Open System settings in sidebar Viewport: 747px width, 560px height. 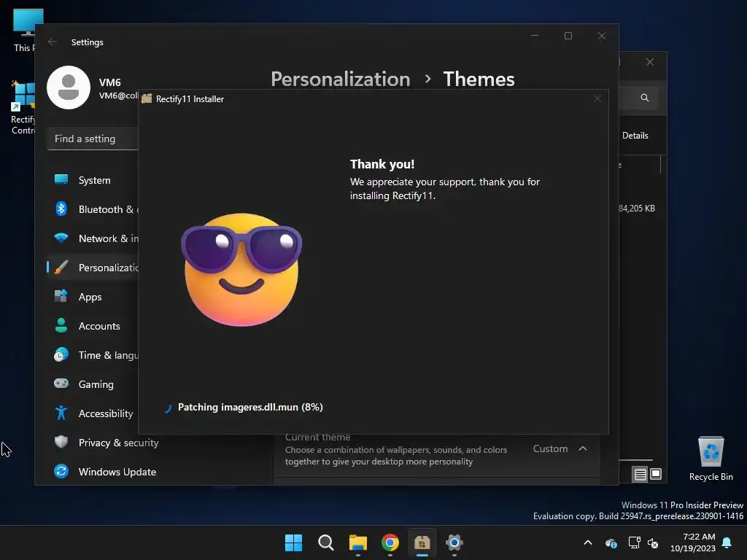tap(93, 180)
